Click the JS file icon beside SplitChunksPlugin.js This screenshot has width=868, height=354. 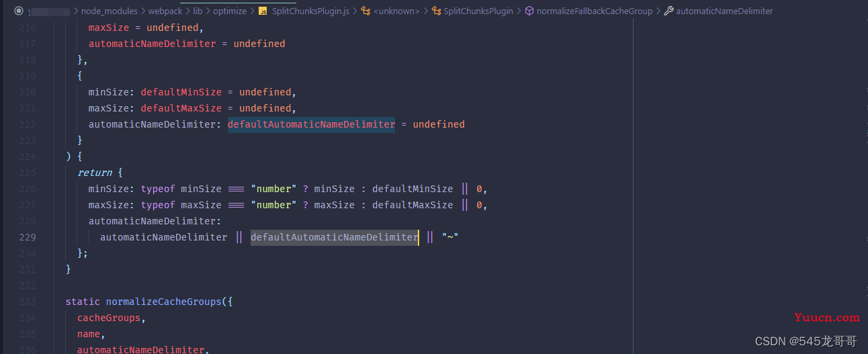[x=263, y=11]
